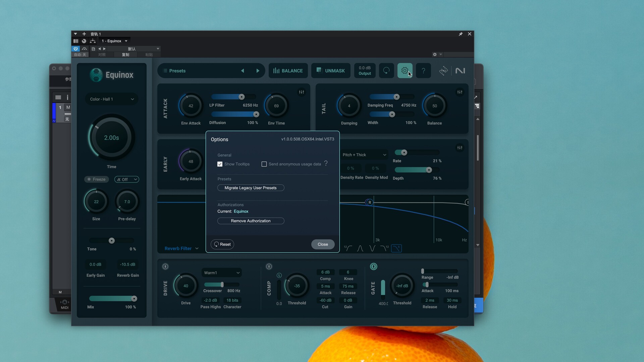Click the Native Instruments logo icon
Screen dimensions: 644x362
click(460, 71)
